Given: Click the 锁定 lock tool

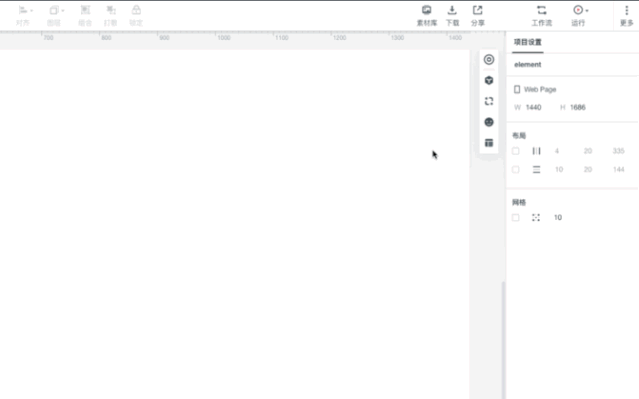Looking at the screenshot, I should 136,15.
